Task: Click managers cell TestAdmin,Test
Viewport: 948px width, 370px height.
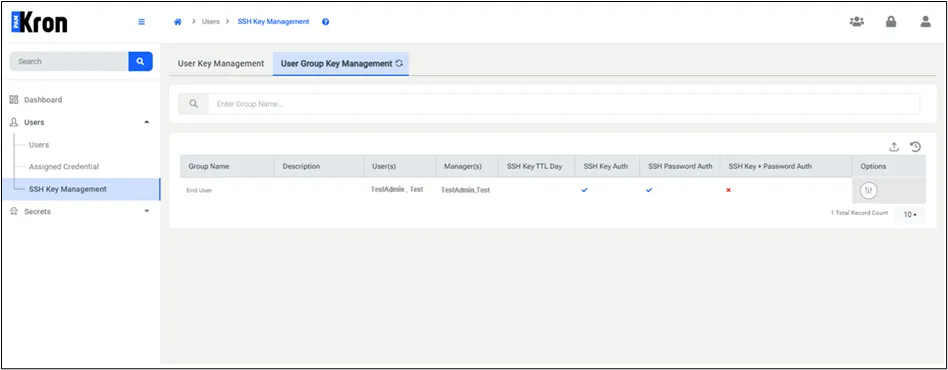Action: pyautogui.click(x=465, y=190)
